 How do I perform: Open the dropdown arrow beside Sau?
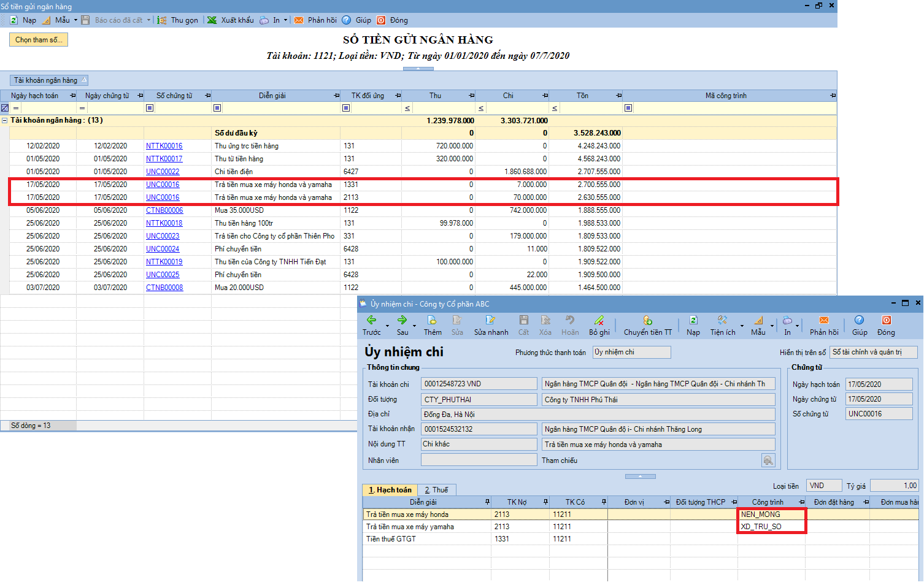point(414,326)
